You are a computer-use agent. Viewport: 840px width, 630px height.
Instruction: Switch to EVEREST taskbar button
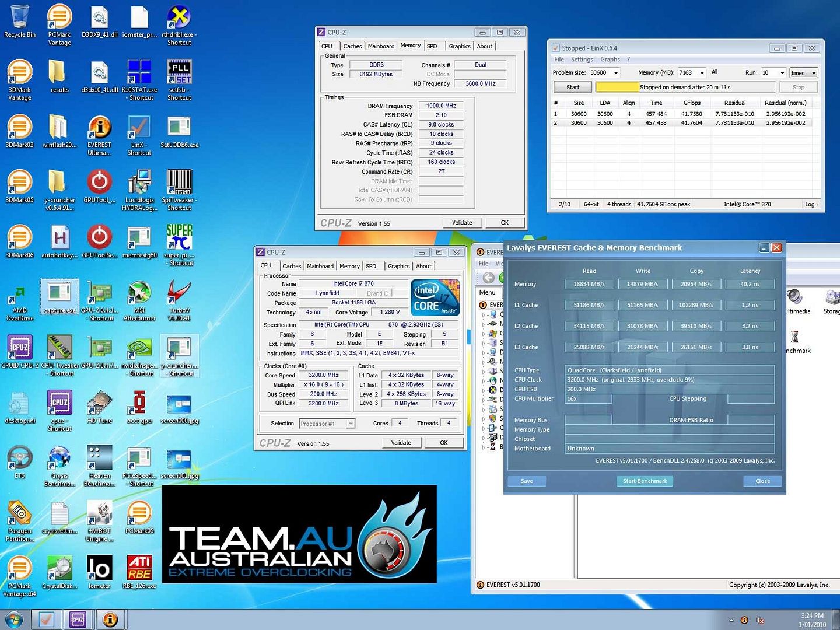pos(110,619)
